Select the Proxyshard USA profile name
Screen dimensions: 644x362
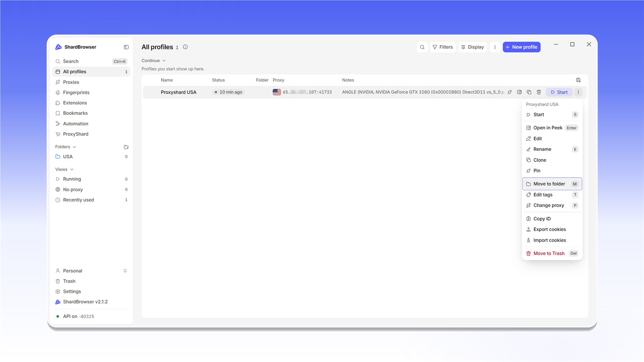point(178,92)
